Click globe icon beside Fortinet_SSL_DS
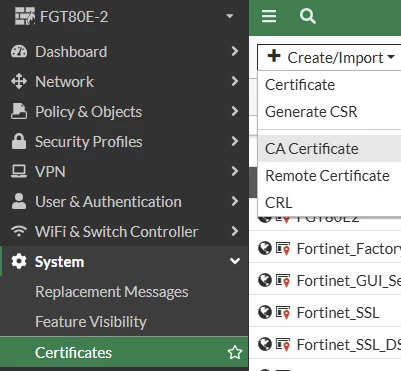Image resolution: width=401 pixels, height=371 pixels. coord(265,344)
